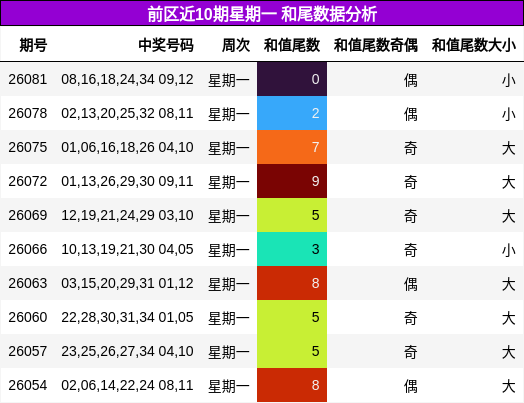Click the 和值尾数 column header
This screenshot has height=403, width=524.
pos(292,45)
